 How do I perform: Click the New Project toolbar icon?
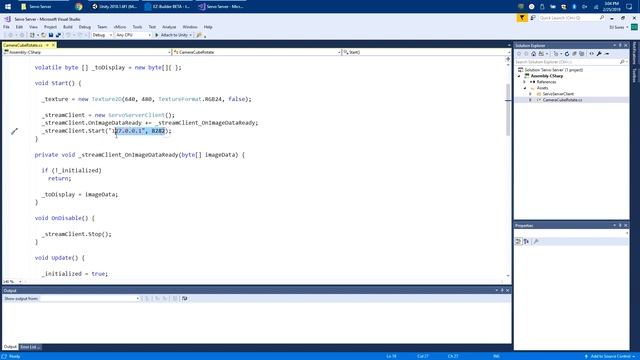point(32,36)
